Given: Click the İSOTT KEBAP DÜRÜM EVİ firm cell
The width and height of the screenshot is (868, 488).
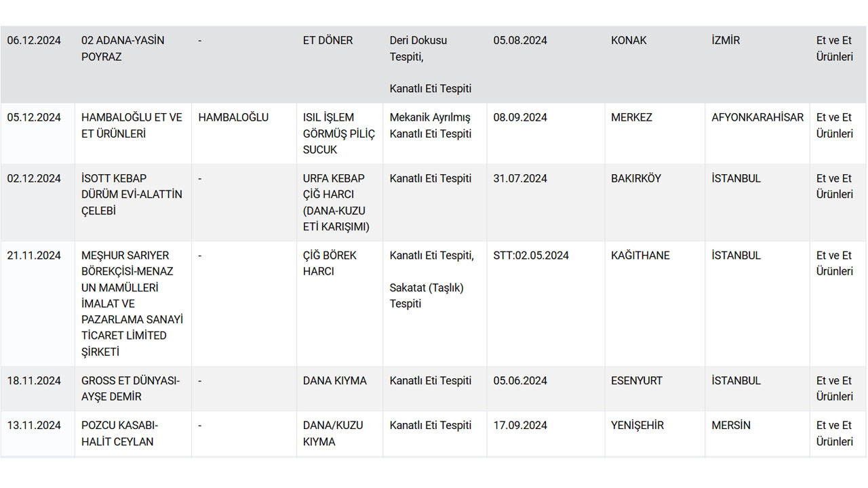Looking at the screenshot, I should (x=132, y=195).
